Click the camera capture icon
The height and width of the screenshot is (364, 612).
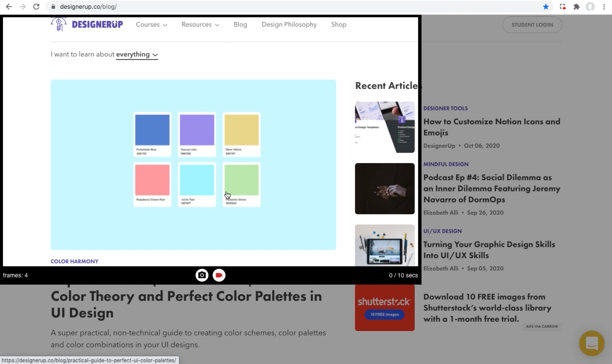click(x=202, y=275)
